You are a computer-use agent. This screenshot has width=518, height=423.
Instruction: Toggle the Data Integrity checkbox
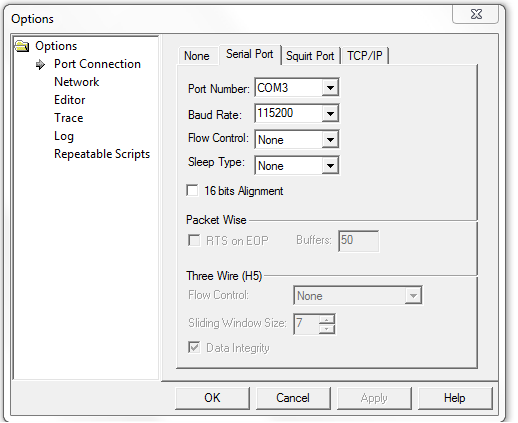tap(194, 348)
